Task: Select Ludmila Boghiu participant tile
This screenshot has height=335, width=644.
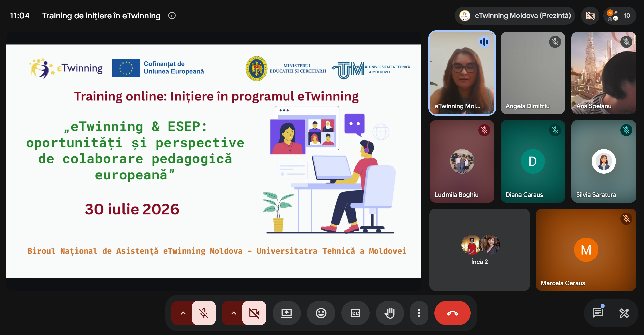Action: point(462,161)
